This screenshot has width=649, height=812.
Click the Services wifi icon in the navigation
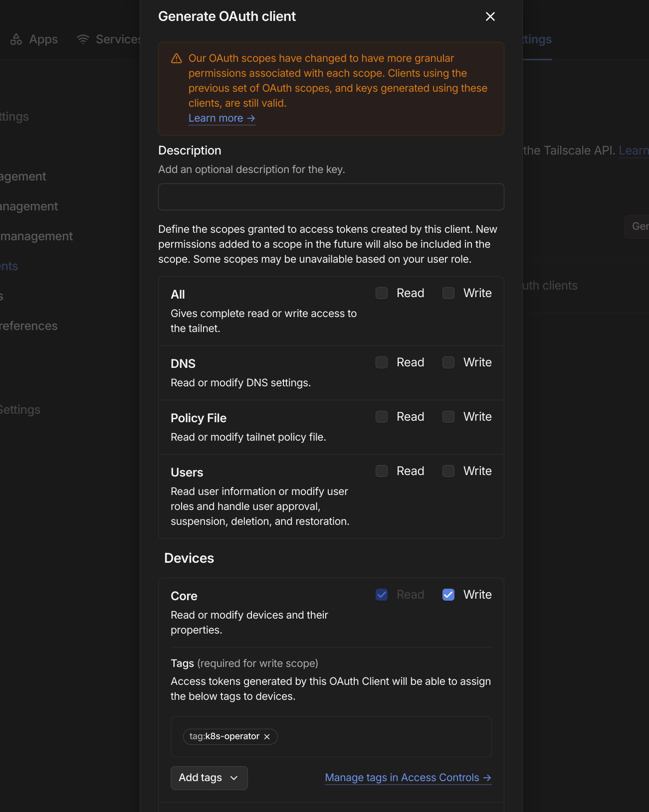coord(83,39)
